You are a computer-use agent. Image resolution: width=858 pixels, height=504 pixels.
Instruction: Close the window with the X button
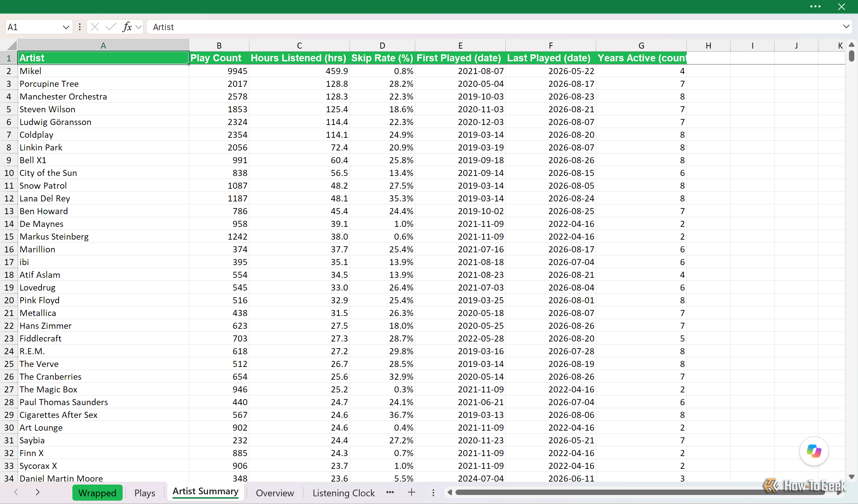pos(841,6)
